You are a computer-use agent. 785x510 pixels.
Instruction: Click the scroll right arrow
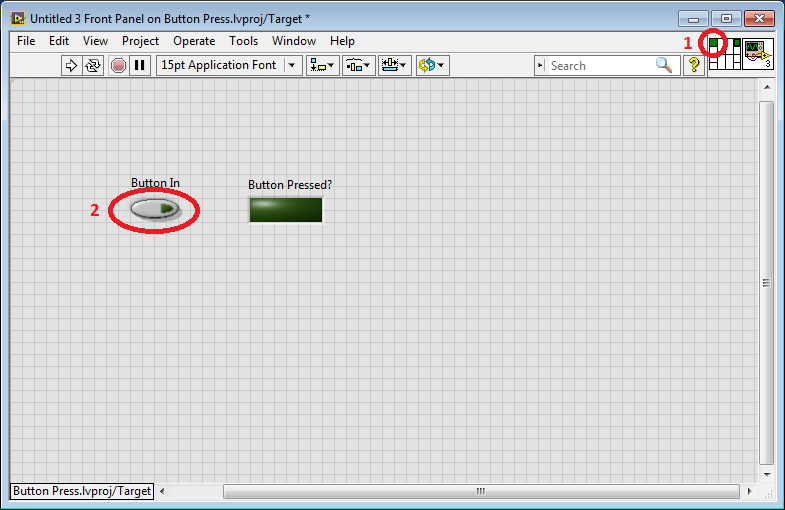(x=749, y=491)
